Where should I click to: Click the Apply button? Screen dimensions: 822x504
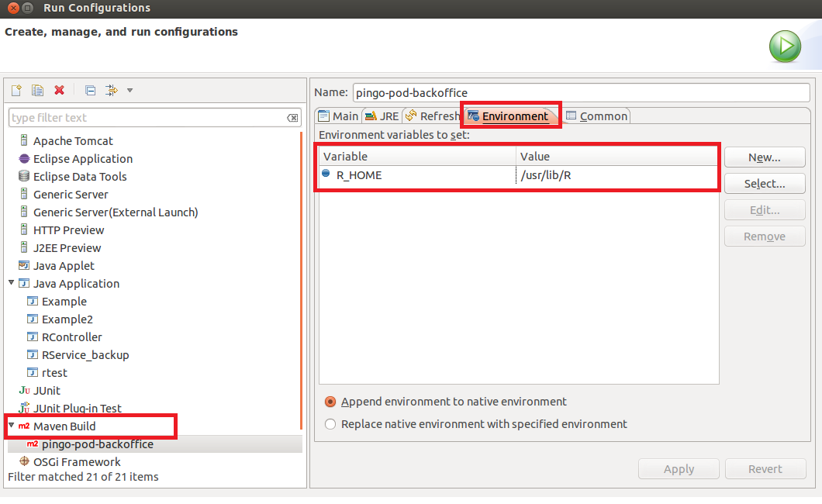pos(679,469)
